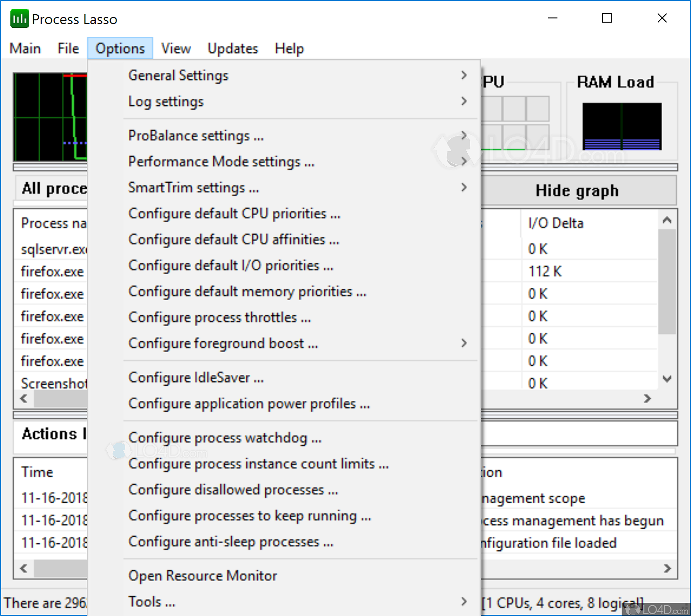
Task: Close the open Options menu
Action: point(120,49)
